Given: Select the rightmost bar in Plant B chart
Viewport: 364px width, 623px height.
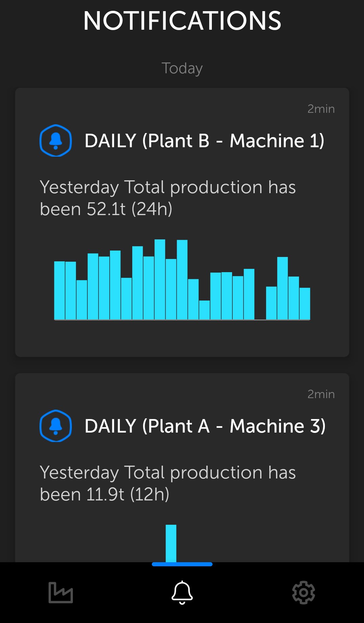Looking at the screenshot, I should point(305,303).
